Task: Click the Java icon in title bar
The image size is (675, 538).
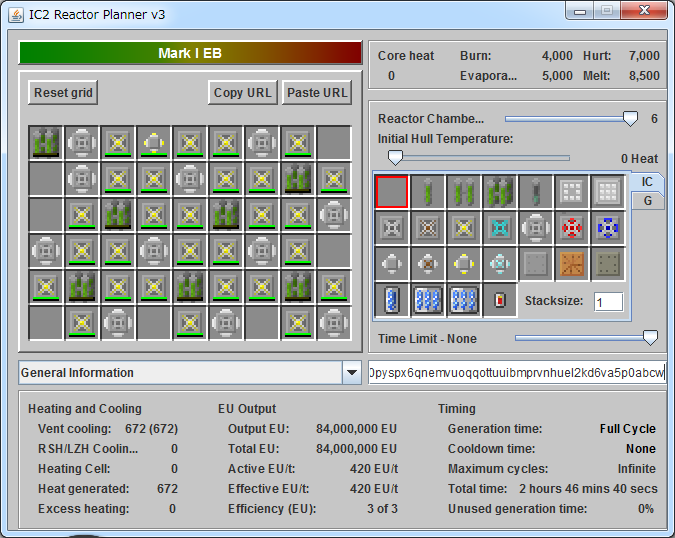Action: (x=16, y=15)
